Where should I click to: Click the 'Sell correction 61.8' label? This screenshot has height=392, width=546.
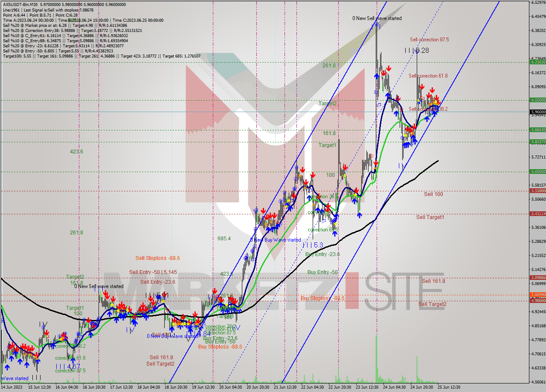428,76
